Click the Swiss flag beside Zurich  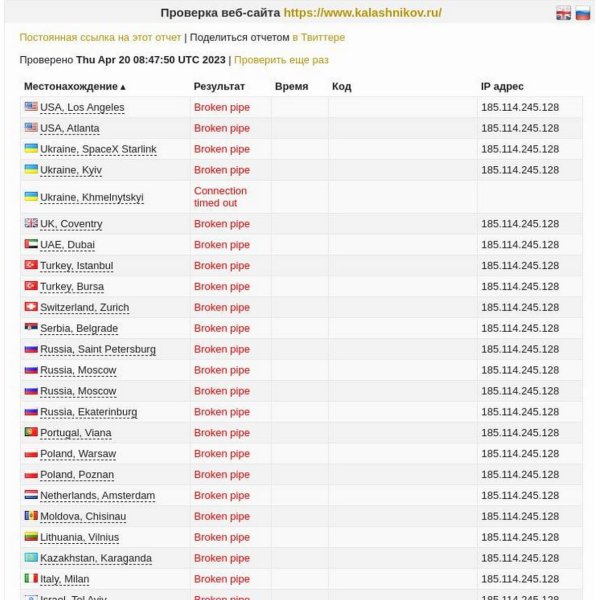point(31,307)
